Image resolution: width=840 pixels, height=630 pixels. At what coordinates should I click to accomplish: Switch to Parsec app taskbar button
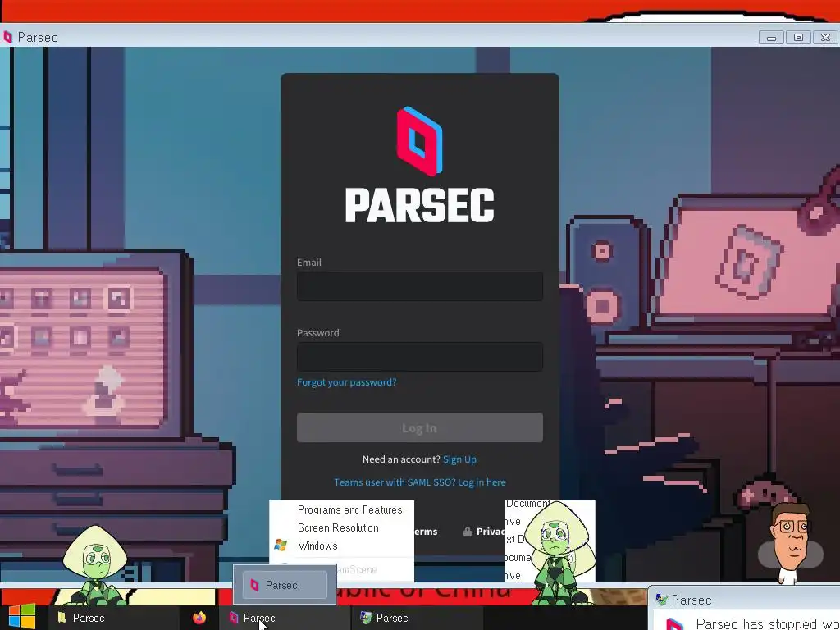click(284, 618)
